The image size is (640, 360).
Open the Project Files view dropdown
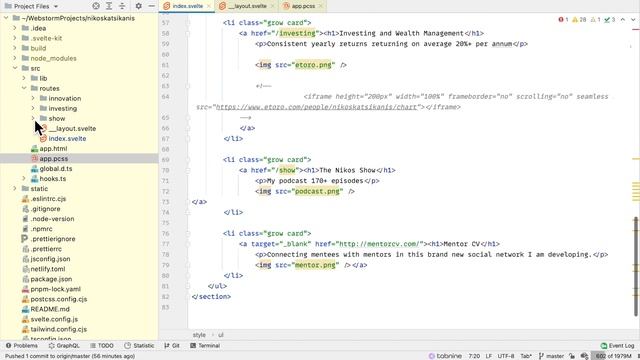pyautogui.click(x=31, y=6)
